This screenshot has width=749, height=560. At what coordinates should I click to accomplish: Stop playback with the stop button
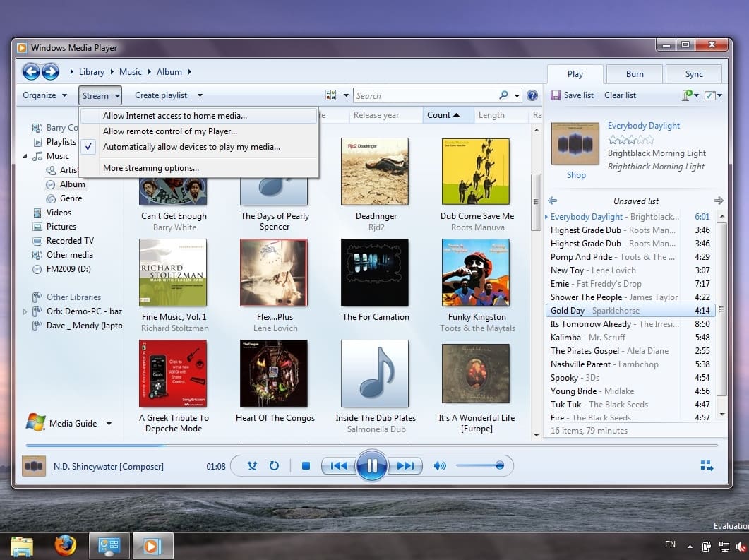click(x=306, y=466)
